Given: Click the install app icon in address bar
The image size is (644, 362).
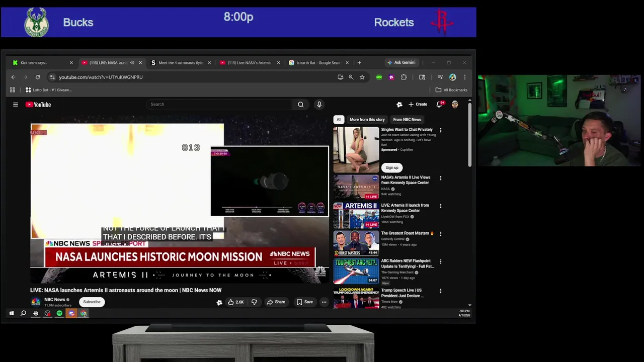Looking at the screenshot, I should tap(341, 77).
